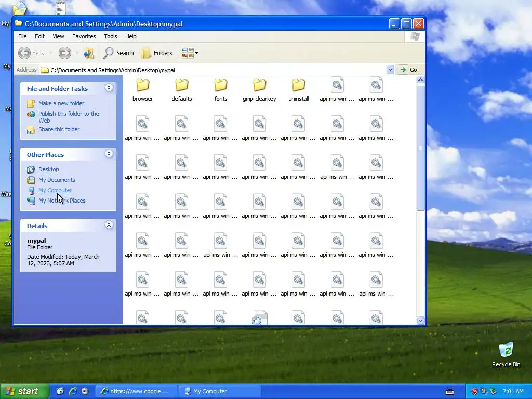Open the Back history dropdown arrow
Screen dimensions: 532x399
[50, 53]
